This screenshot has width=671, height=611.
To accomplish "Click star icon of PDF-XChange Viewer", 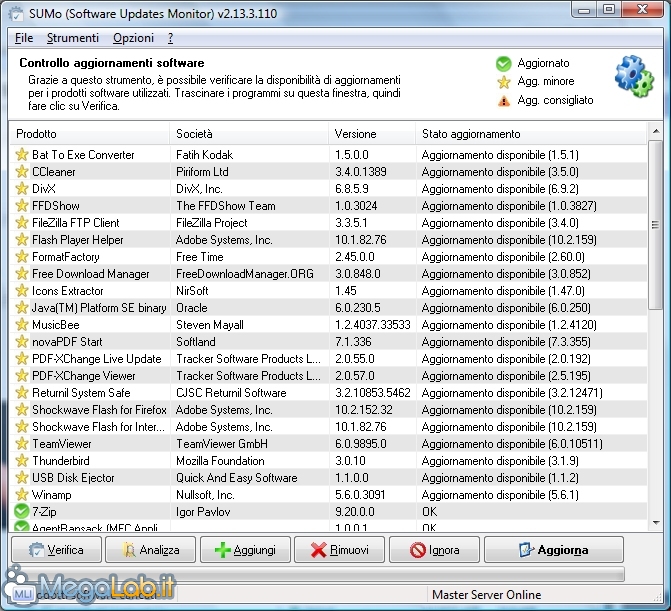I will (21, 376).
